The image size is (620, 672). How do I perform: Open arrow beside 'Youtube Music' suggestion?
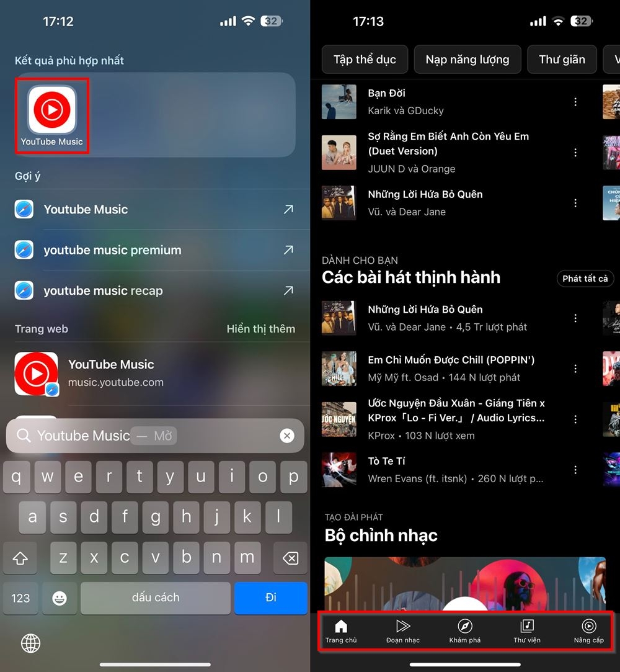(288, 209)
